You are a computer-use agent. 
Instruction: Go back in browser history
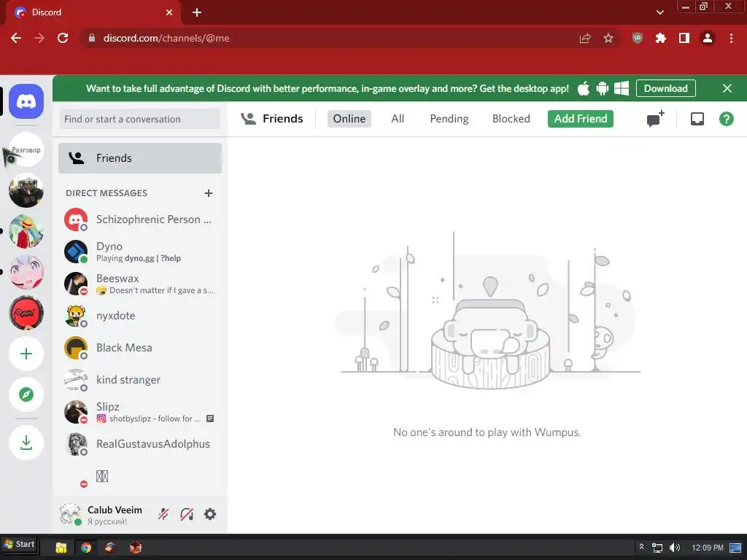[x=16, y=38]
